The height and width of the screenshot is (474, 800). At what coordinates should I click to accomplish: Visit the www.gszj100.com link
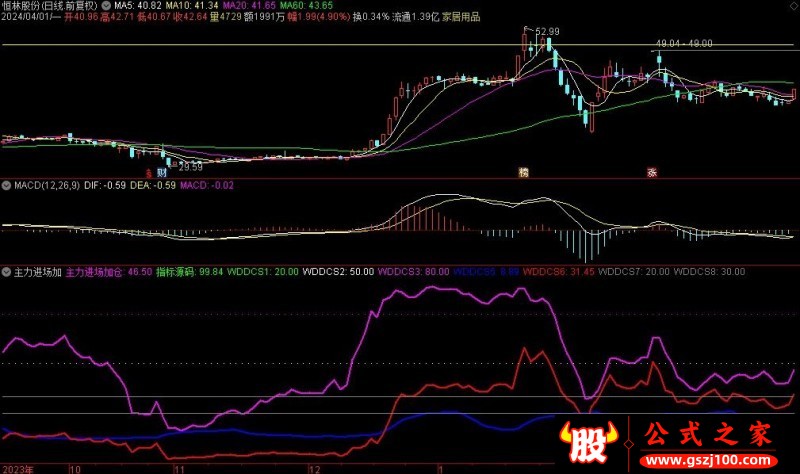709,460
